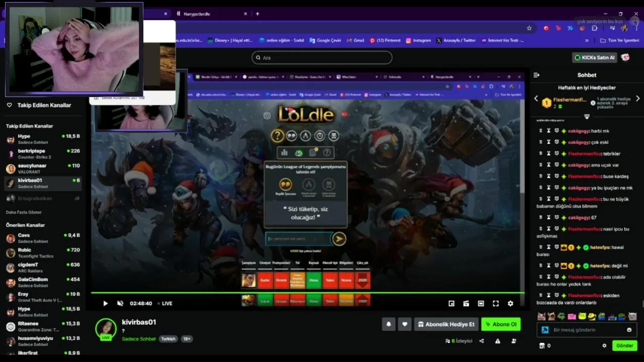This screenshot has width=644, height=362.
Task: Open the Google Çeviri bookmark
Action: coord(326,40)
